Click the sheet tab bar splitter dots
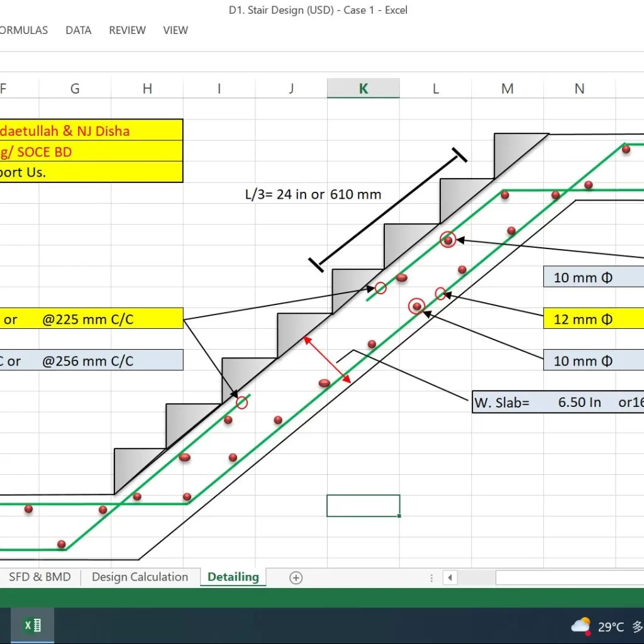Viewport: 644px width, 644px height. 431,578
